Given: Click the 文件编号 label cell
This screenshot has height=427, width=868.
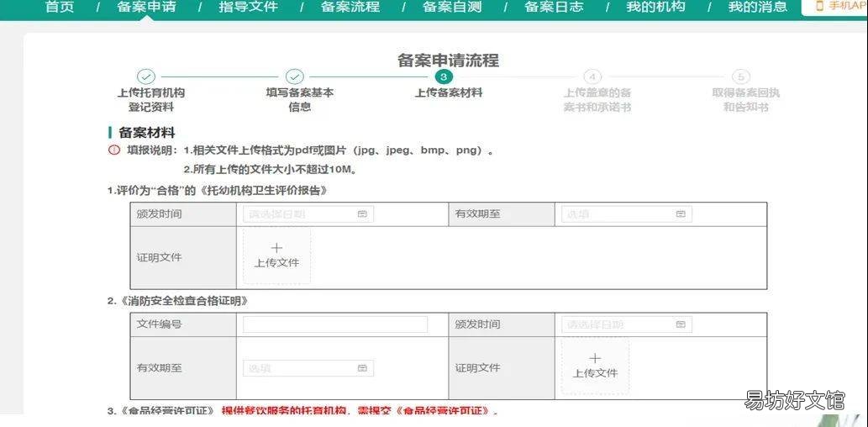Looking at the screenshot, I should (183, 324).
